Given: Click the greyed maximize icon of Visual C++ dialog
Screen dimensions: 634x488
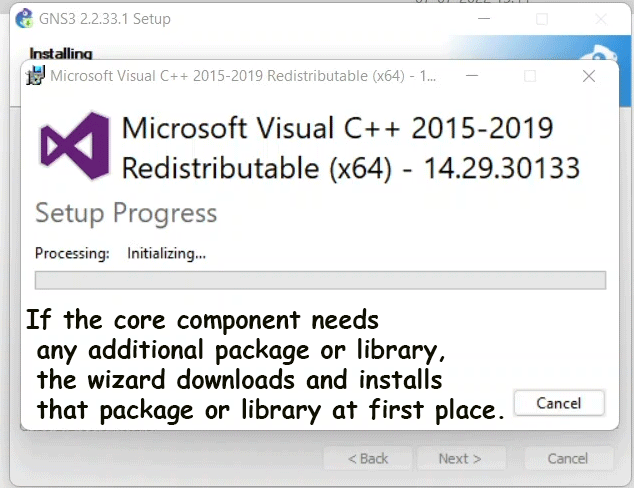Looking at the screenshot, I should click(530, 76).
